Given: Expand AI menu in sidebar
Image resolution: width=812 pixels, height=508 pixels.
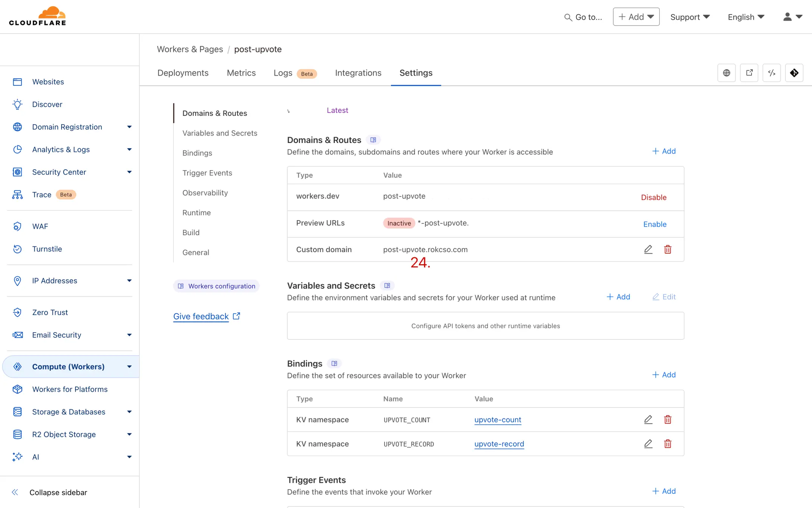Looking at the screenshot, I should pyautogui.click(x=129, y=457).
